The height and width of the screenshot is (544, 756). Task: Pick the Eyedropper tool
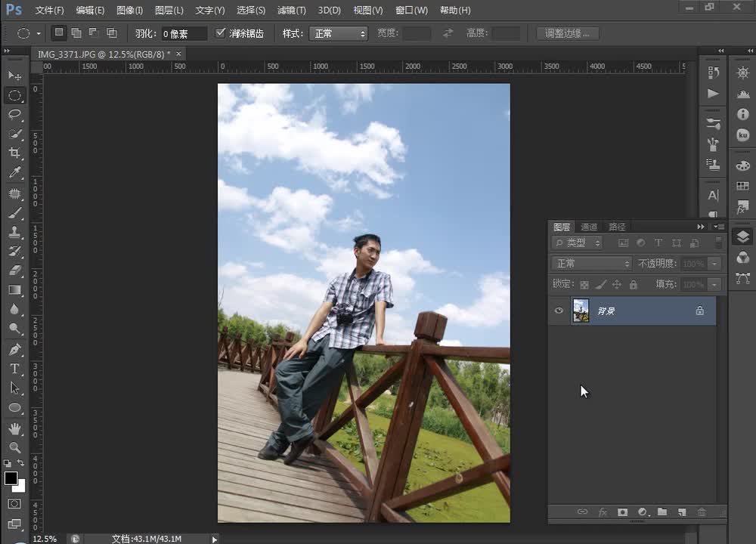pos(14,173)
